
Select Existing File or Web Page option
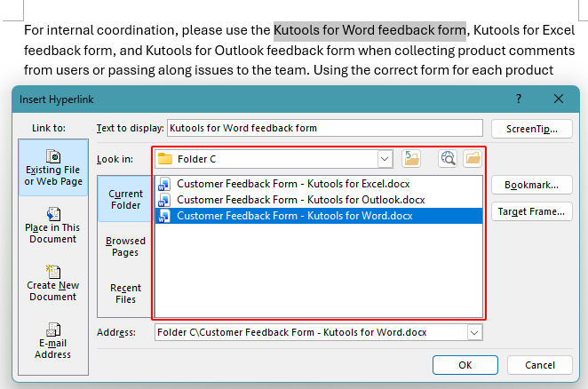pos(53,168)
